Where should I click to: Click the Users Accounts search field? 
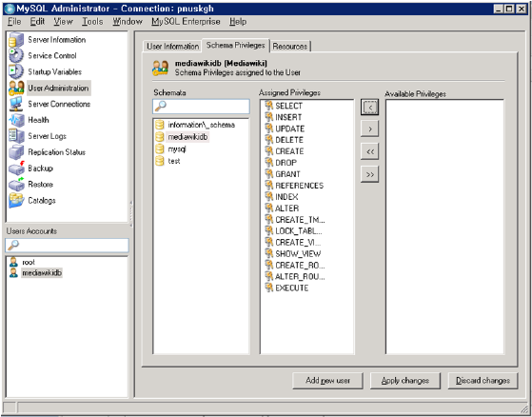pyautogui.click(x=67, y=245)
